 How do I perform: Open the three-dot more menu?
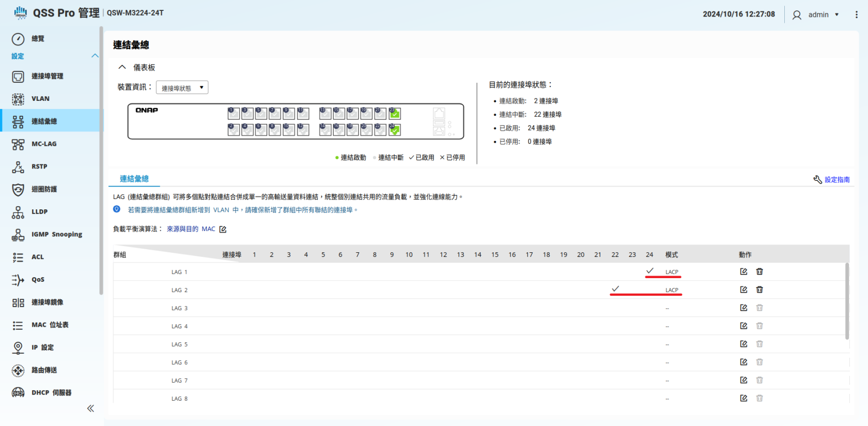[x=856, y=14]
